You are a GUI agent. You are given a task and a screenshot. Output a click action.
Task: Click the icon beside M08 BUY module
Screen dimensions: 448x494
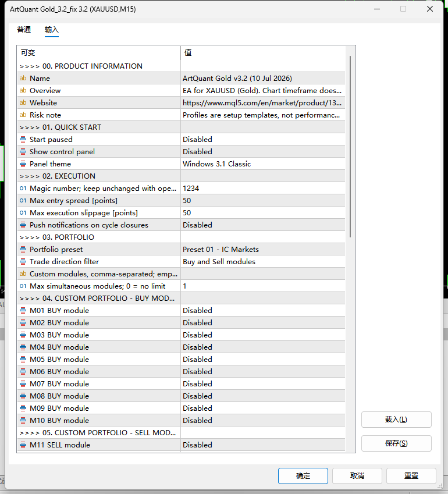point(23,396)
